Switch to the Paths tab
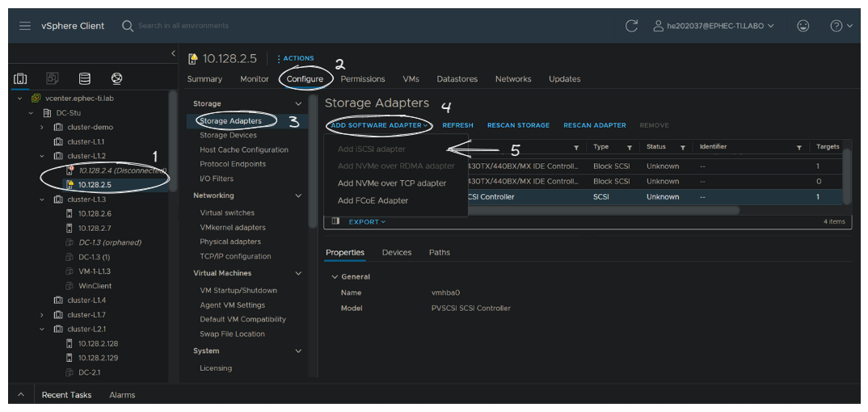This screenshot has height=412, width=868. click(440, 252)
